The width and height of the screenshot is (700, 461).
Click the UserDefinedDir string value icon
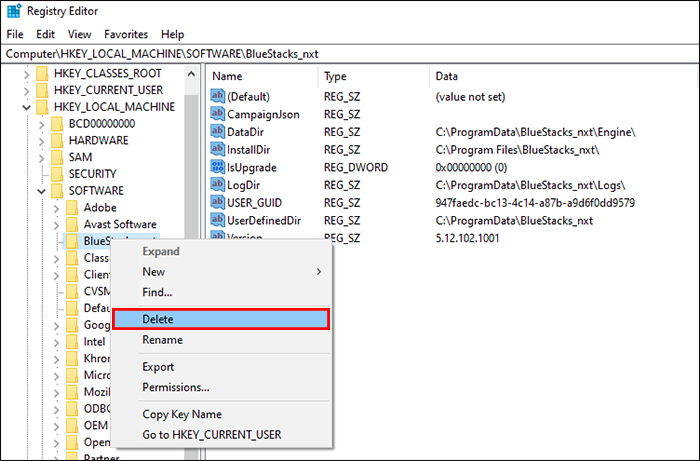(x=217, y=220)
